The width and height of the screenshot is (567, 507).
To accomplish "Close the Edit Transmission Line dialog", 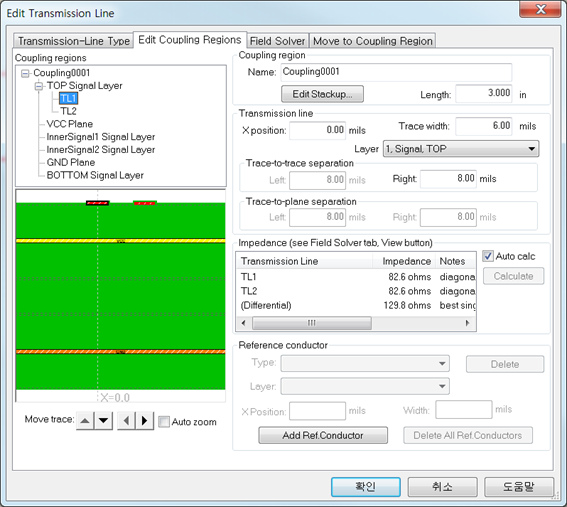I will (541, 9).
